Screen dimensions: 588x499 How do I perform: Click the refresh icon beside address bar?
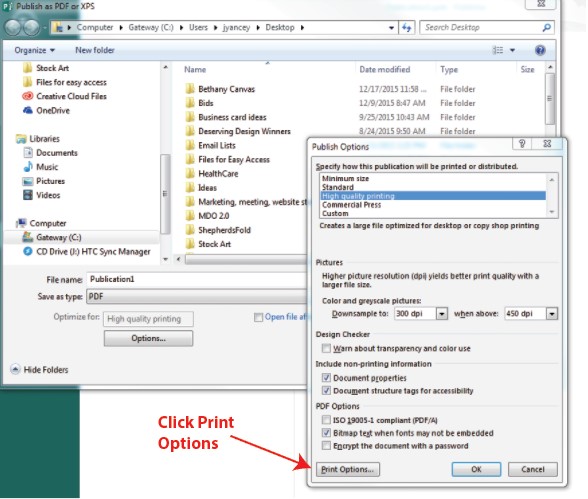click(406, 28)
